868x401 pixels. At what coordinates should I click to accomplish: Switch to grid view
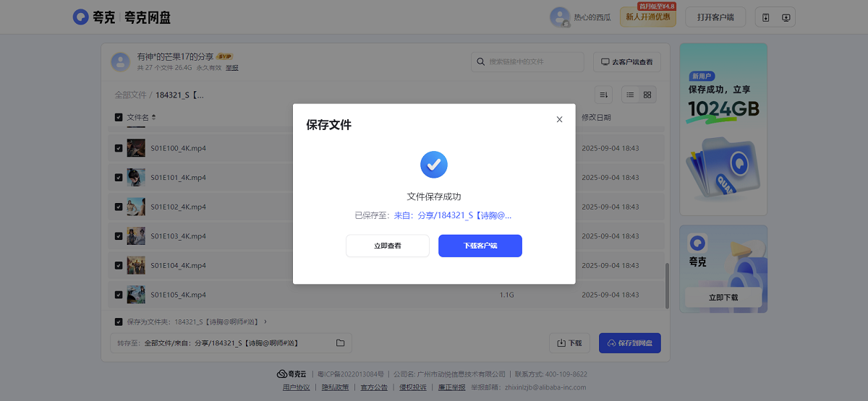click(x=647, y=95)
